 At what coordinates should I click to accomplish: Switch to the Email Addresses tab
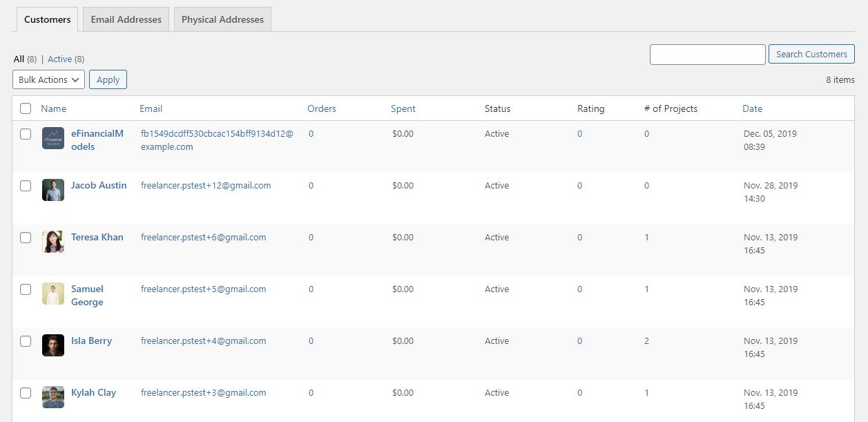pos(126,19)
